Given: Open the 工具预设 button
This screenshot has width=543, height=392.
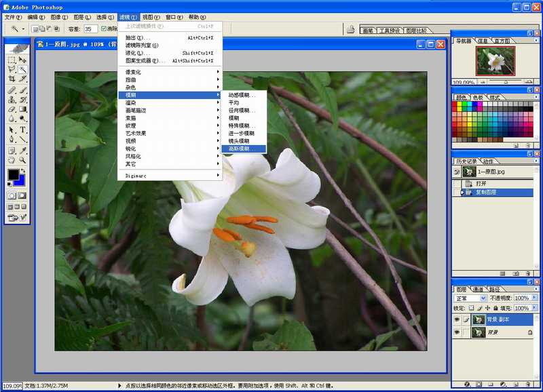Looking at the screenshot, I should (x=387, y=30).
